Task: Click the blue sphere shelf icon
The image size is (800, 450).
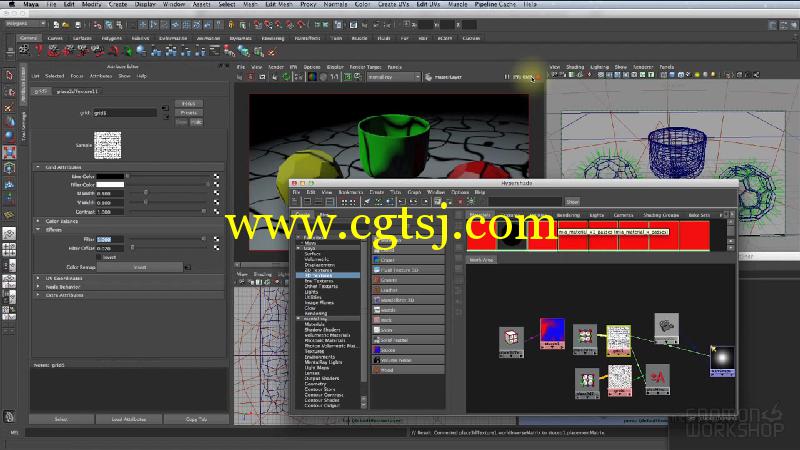Action: coord(141,51)
